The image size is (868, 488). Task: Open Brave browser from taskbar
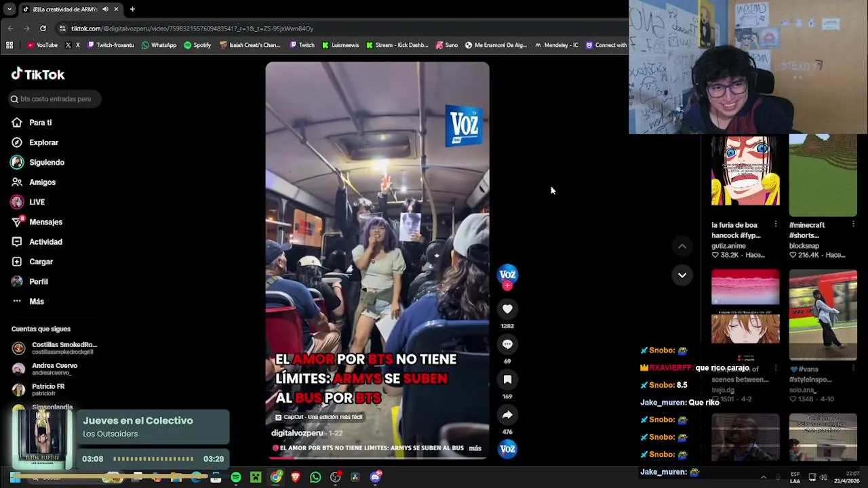pos(295,477)
